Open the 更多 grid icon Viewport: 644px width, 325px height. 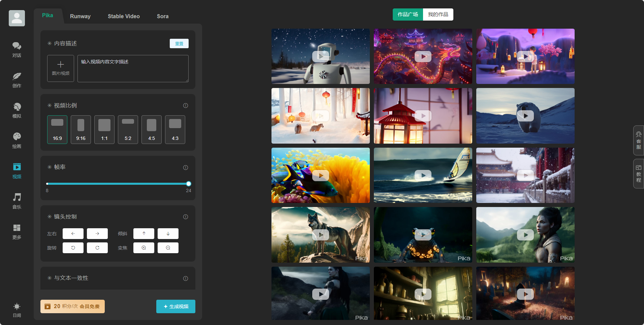pyautogui.click(x=17, y=231)
